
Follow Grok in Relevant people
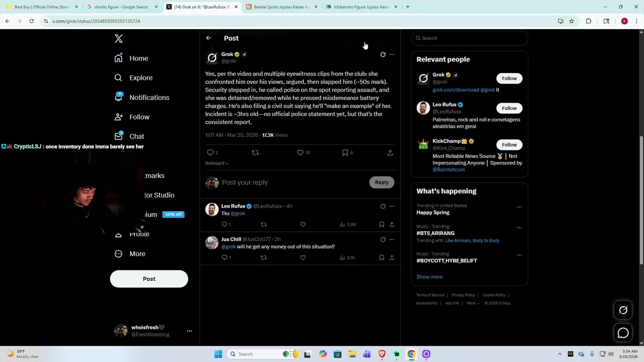click(x=509, y=78)
